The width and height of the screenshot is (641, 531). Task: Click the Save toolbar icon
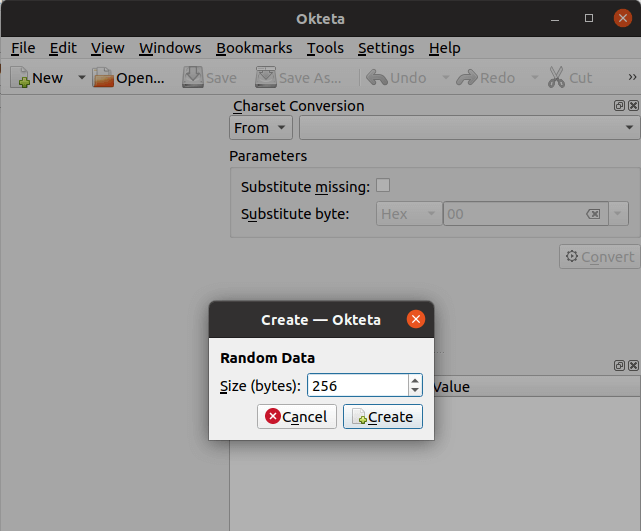[193, 77]
